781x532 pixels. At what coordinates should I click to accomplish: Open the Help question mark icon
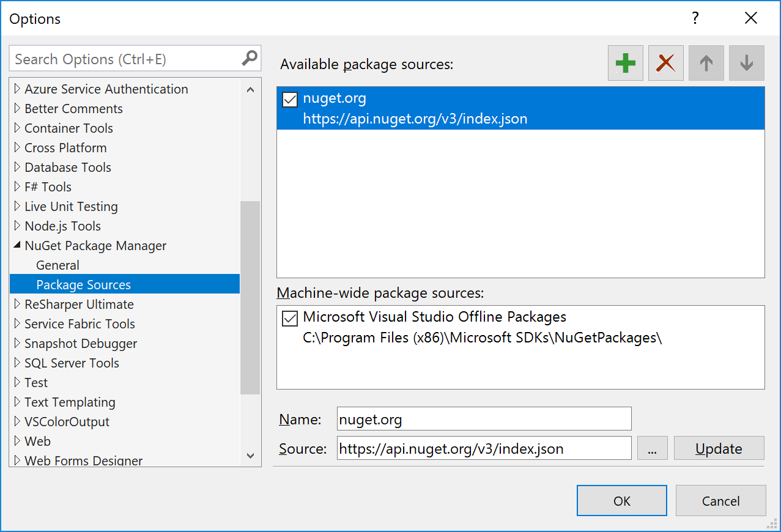coord(695,18)
